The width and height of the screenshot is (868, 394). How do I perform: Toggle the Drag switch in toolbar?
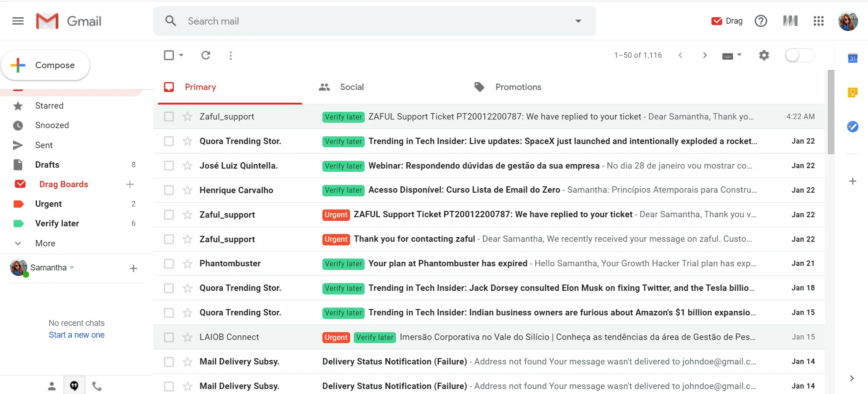point(799,55)
